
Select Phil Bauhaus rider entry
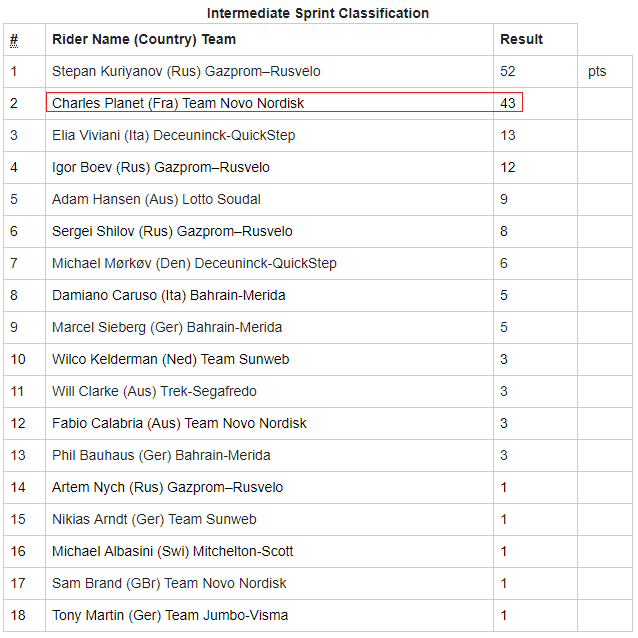161,455
